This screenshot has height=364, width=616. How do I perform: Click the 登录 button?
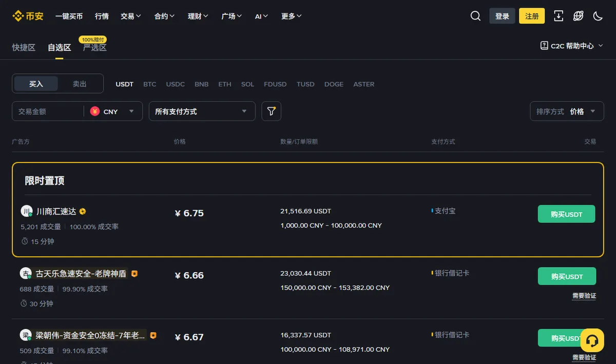click(502, 16)
